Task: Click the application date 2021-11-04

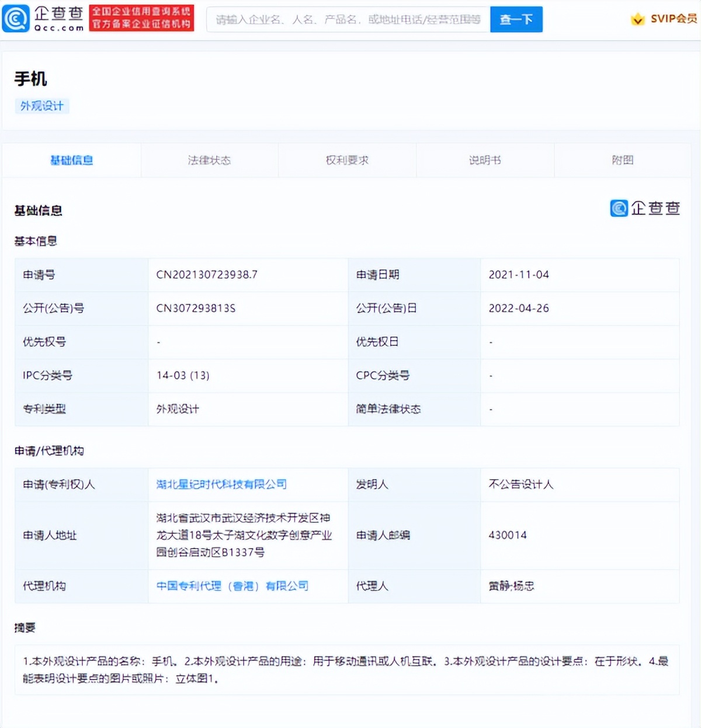Action: tap(519, 275)
